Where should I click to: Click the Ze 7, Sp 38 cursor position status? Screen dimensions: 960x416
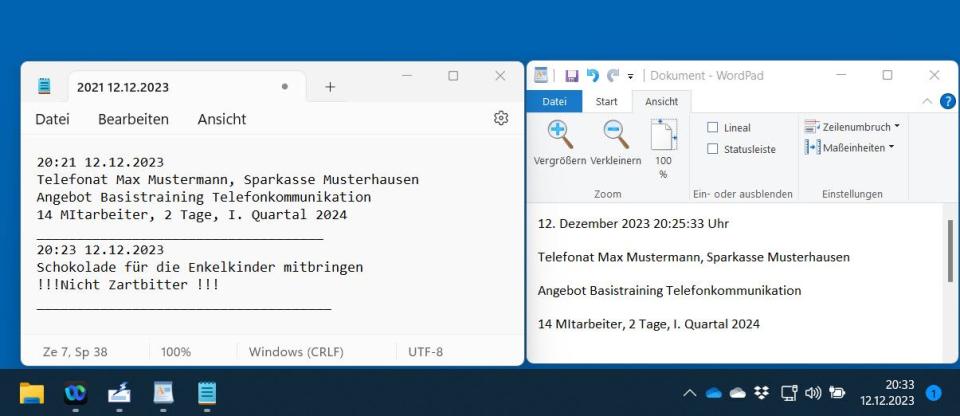tap(75, 352)
